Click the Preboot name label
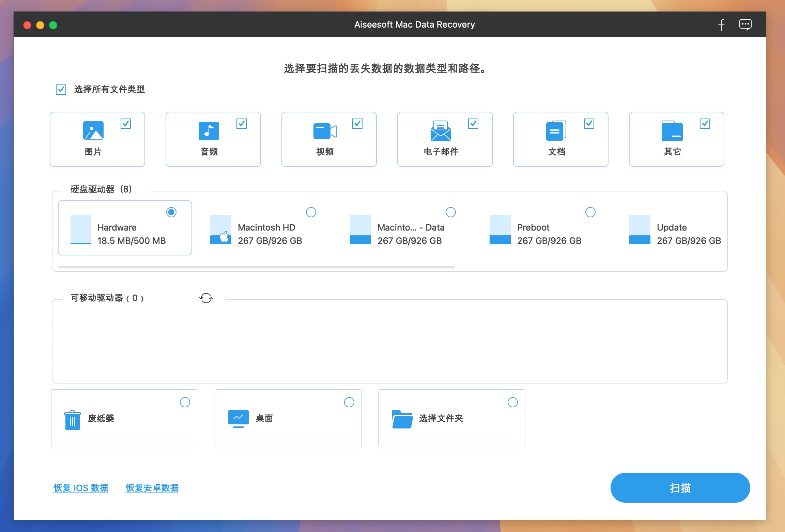This screenshot has width=785, height=532. (533, 228)
